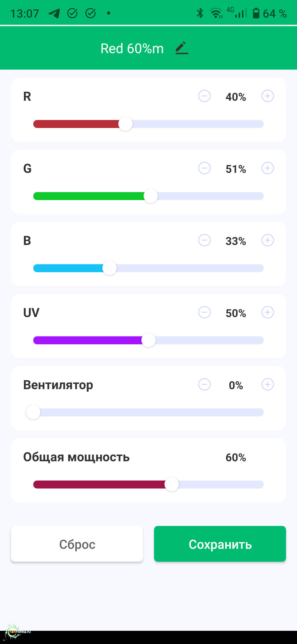Lower Вентилятор speed with minus icon
The width and height of the screenshot is (297, 644).
[204, 384]
